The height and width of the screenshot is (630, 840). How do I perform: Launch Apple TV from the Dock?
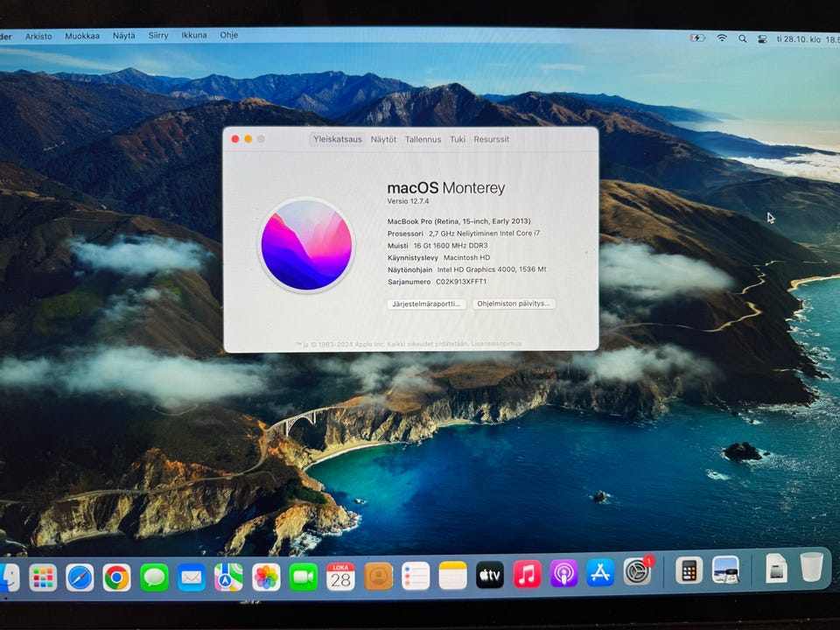pyautogui.click(x=490, y=575)
